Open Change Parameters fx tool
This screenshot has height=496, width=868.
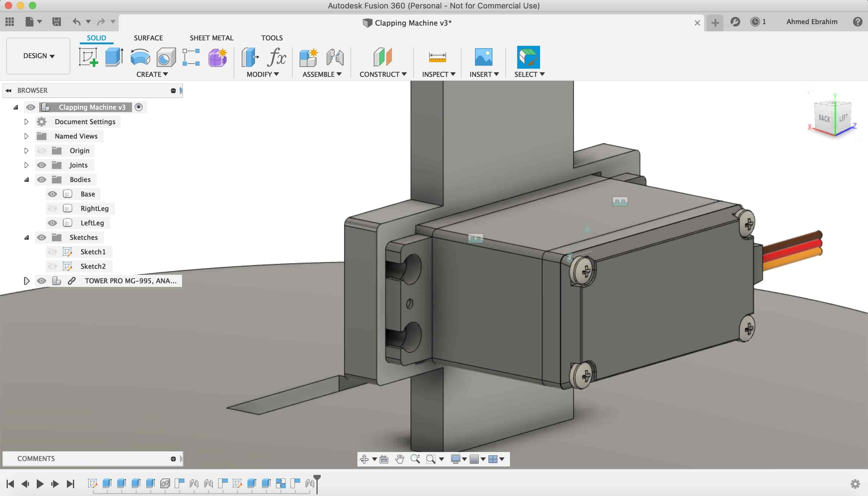(276, 57)
